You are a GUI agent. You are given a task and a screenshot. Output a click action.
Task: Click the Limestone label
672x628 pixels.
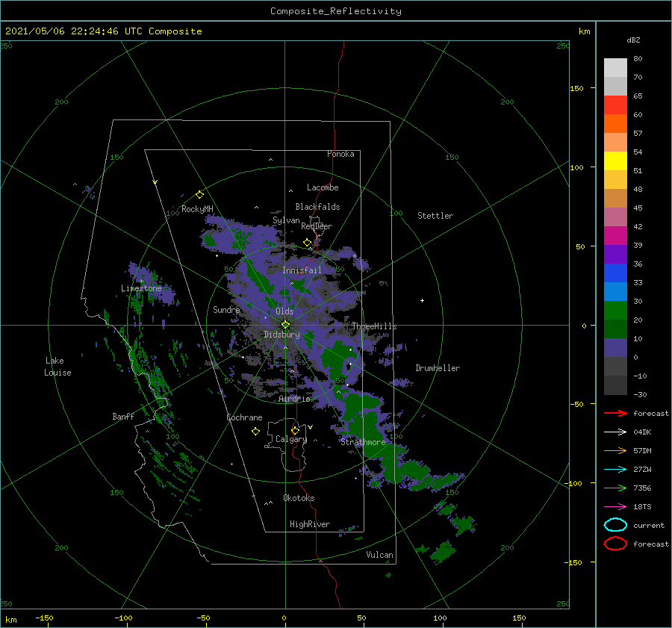[x=141, y=288]
